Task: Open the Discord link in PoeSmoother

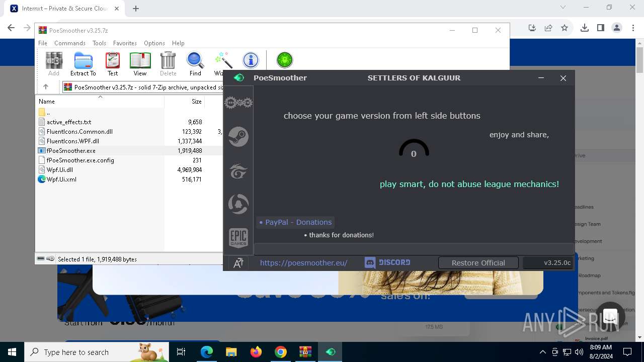Action: point(387,262)
